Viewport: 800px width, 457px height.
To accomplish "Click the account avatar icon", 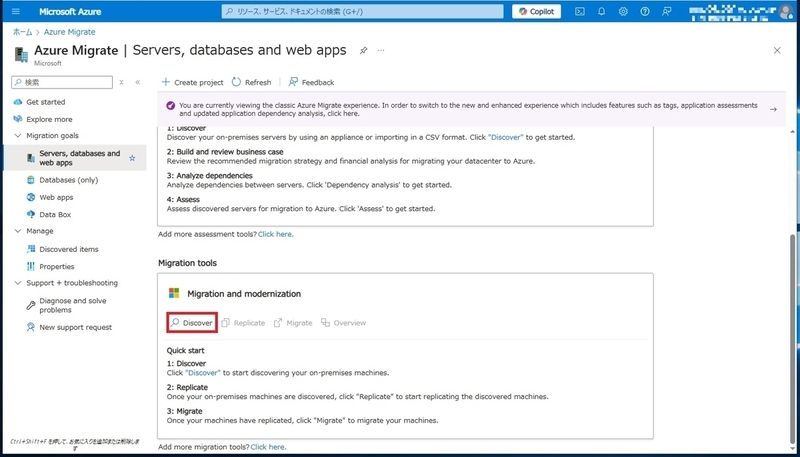I will pyautogui.click(x=786, y=11).
